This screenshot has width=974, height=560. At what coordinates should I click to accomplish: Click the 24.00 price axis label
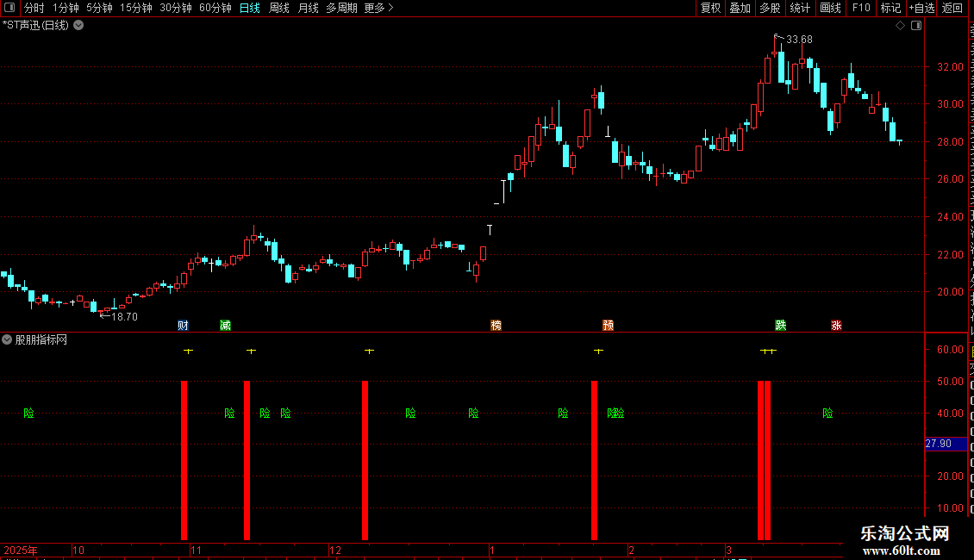(x=951, y=216)
